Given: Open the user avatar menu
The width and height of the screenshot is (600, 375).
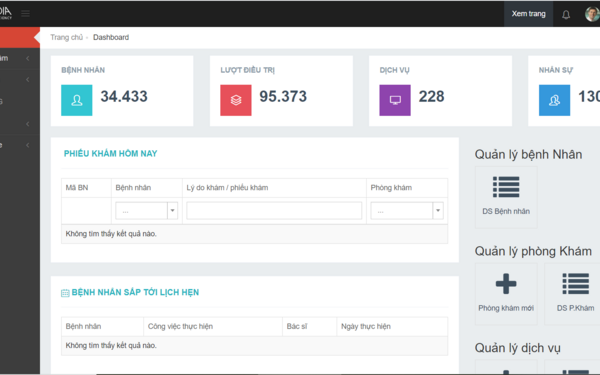Looking at the screenshot, I should (592, 14).
